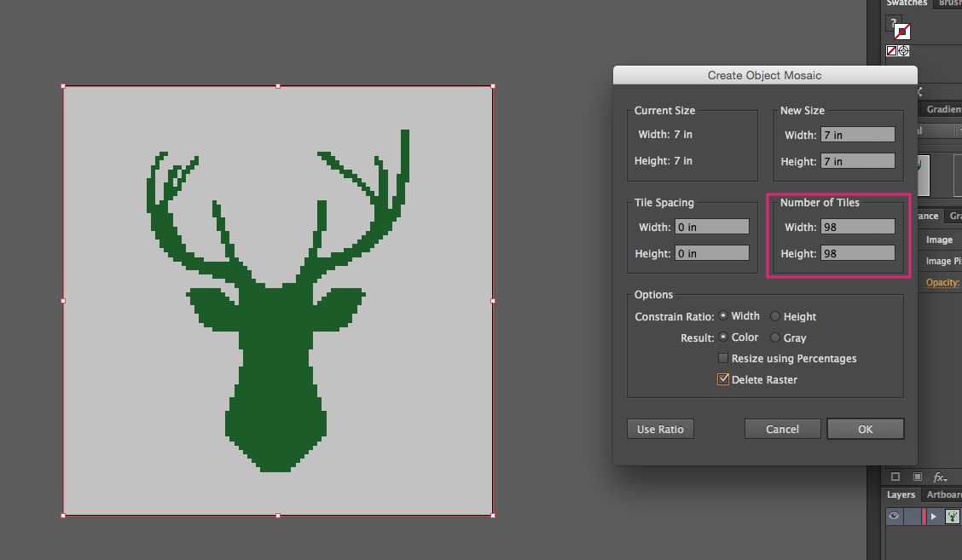Click the New Size Height field
The image size is (962, 560).
click(858, 161)
